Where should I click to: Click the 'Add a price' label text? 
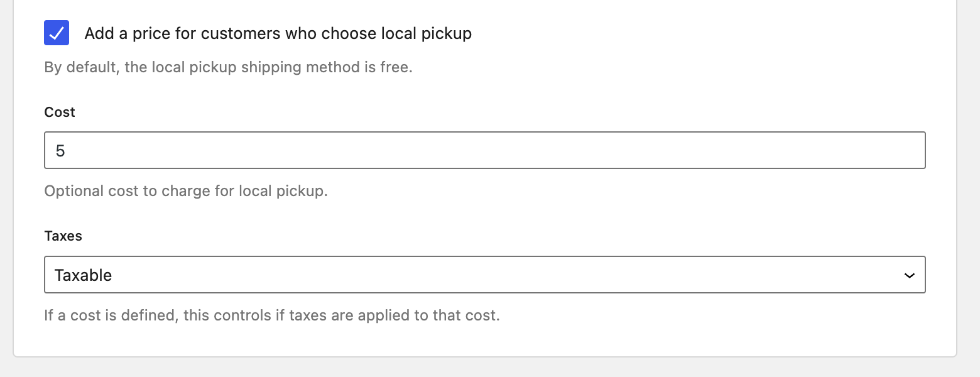click(x=278, y=33)
